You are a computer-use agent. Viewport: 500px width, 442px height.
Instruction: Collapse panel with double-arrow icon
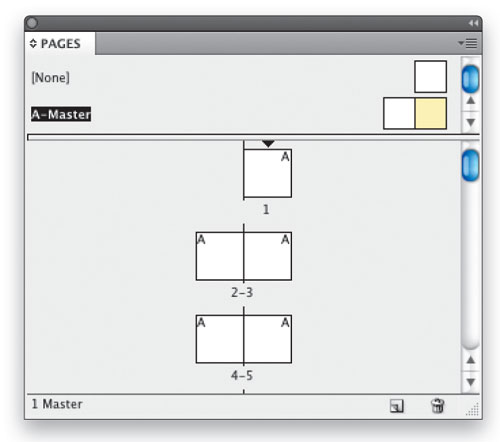(473, 23)
